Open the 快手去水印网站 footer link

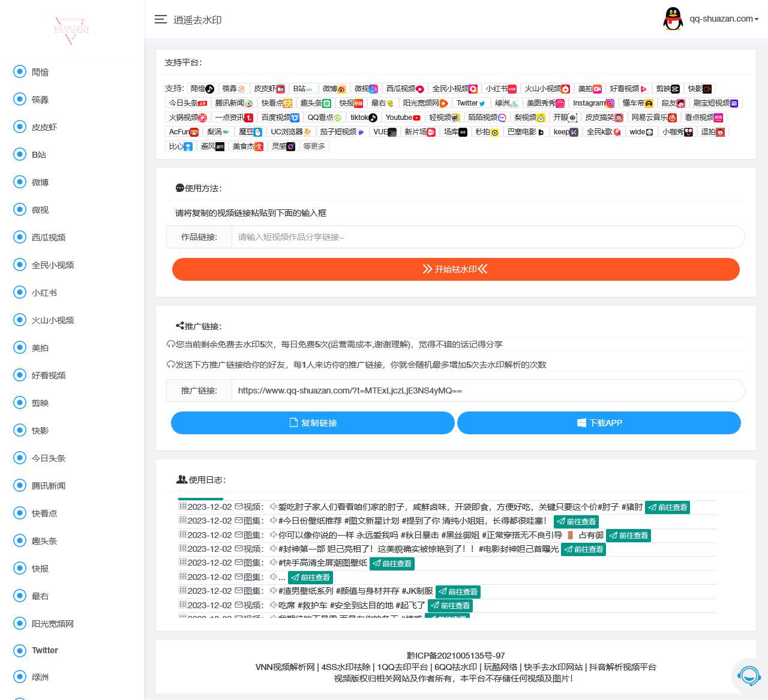(554, 667)
